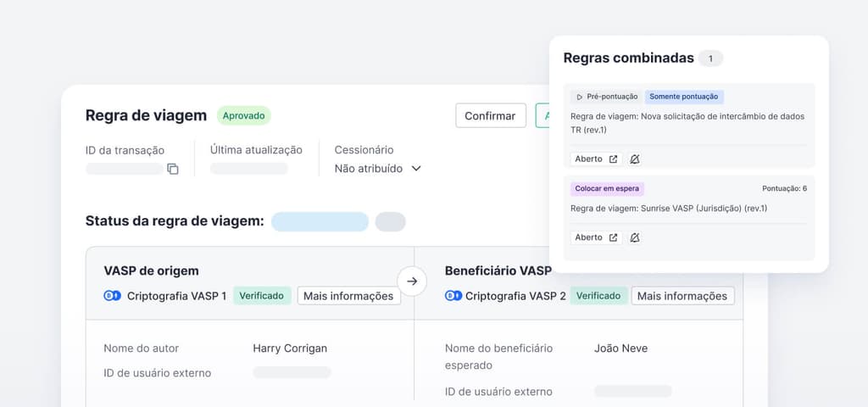Click the Verificado badge for VASP 1

(x=262, y=296)
